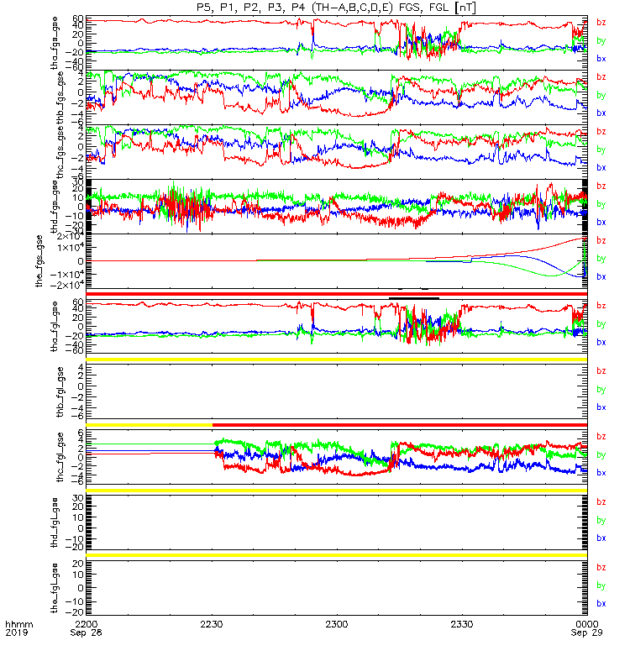
Task: Click the 2230 time axis tick label
Action: click(212, 624)
